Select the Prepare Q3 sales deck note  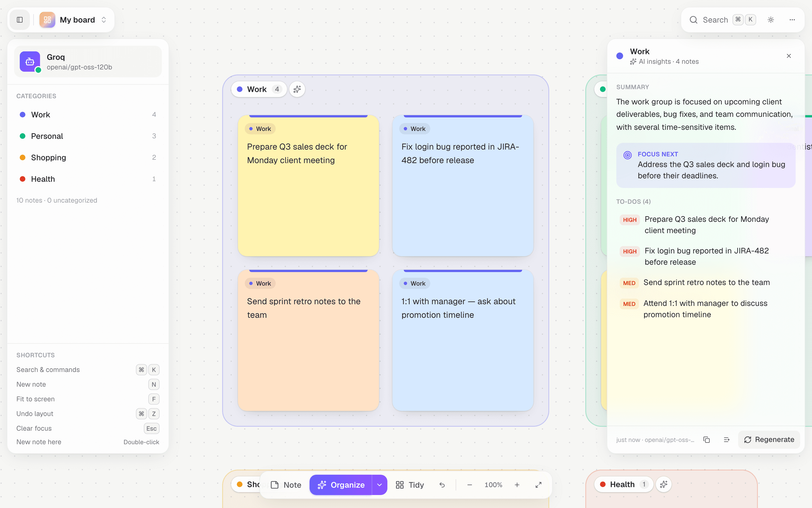308,186
